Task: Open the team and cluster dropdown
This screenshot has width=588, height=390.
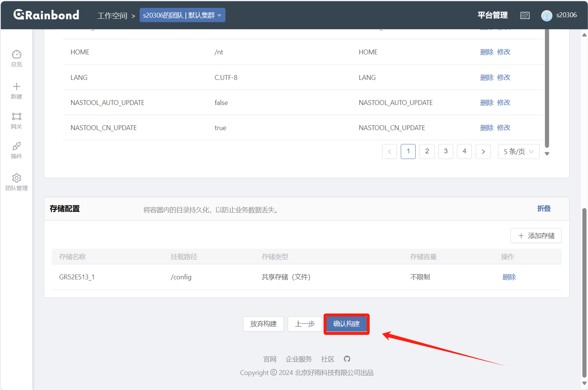Action: pyautogui.click(x=182, y=15)
